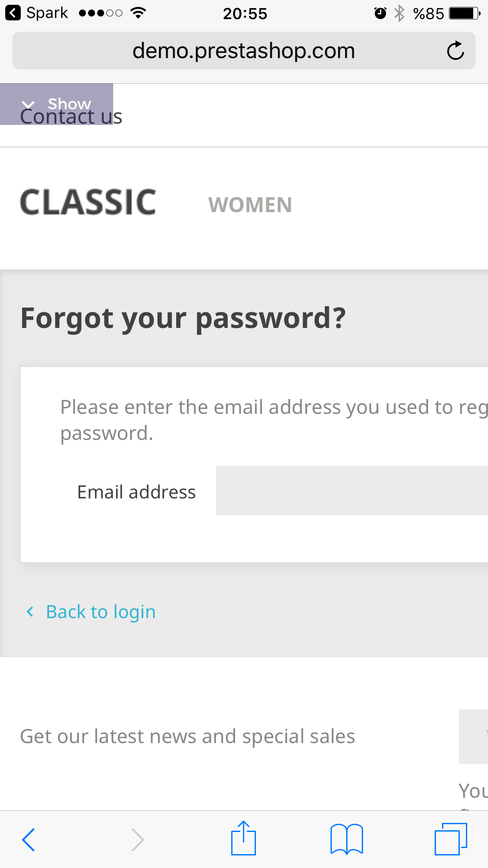
Task: Tap Safari's forward navigation arrow
Action: [x=138, y=840]
